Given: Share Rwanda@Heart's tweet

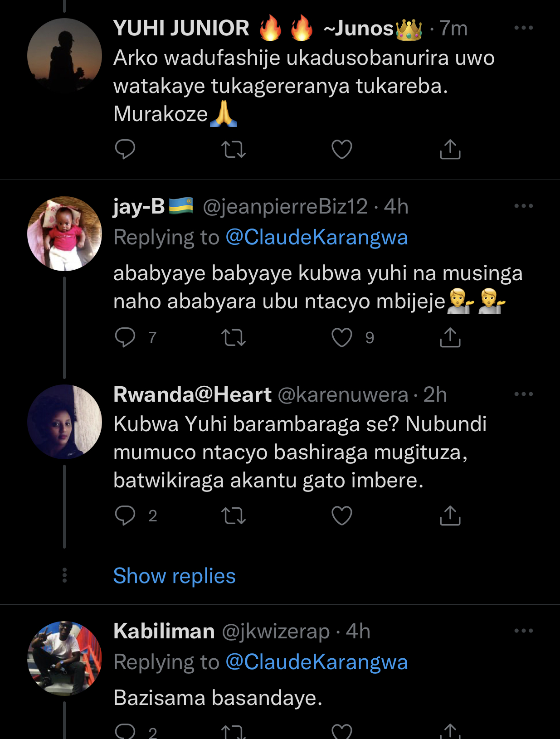Looking at the screenshot, I should (x=450, y=515).
